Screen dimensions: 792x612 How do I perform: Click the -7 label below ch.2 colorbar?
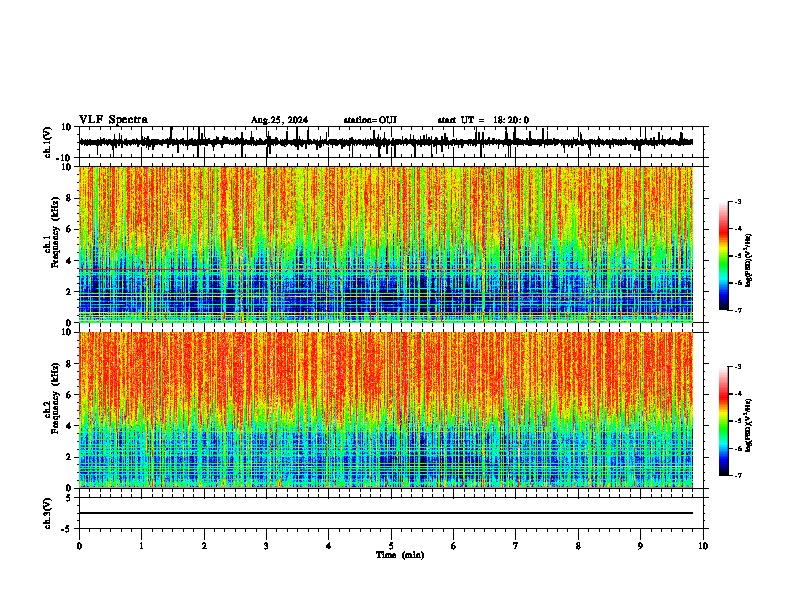(738, 476)
